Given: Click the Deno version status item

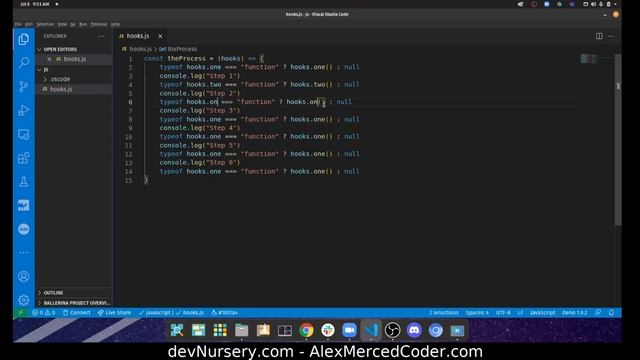Looking at the screenshot, I should [575, 313].
